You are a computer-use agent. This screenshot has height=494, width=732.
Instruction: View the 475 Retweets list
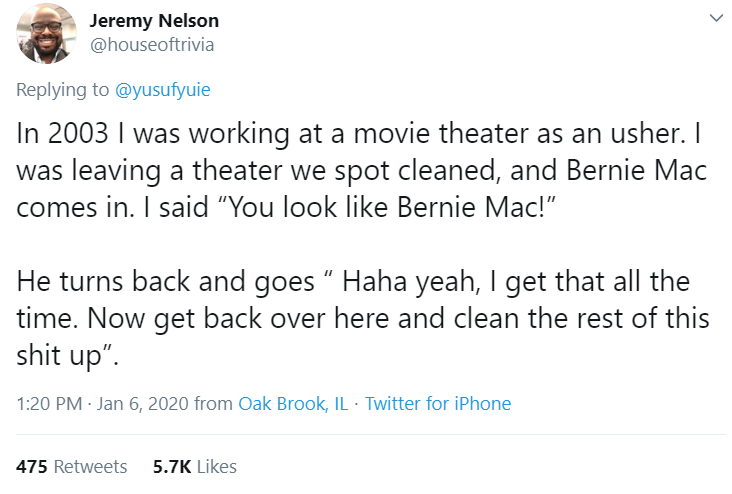(72, 466)
